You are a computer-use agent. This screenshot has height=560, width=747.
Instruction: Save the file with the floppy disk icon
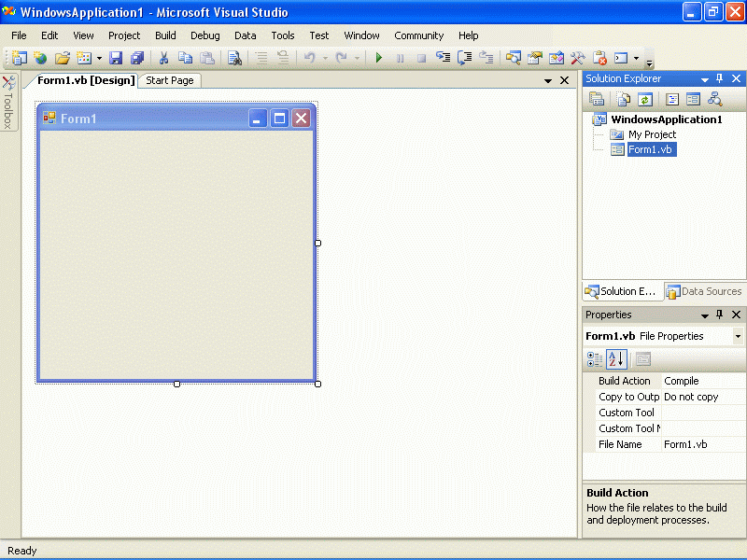point(116,58)
